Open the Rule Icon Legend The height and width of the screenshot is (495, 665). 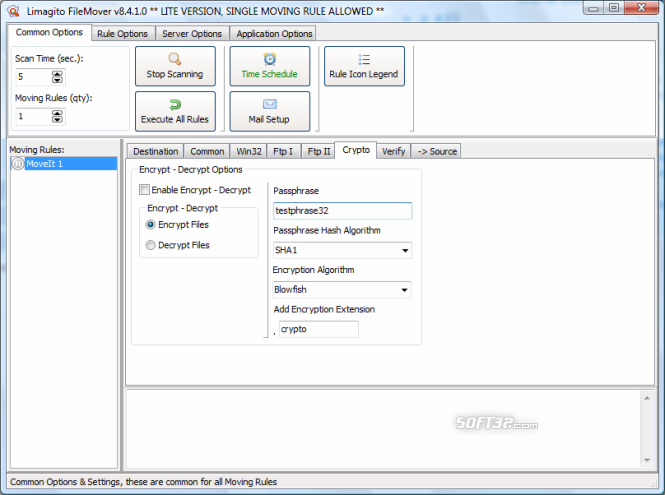click(364, 66)
